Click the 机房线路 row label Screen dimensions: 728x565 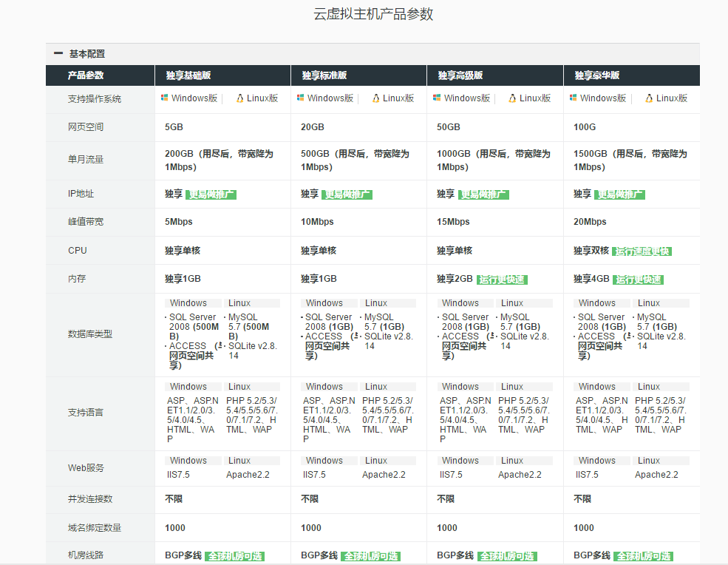86,555
